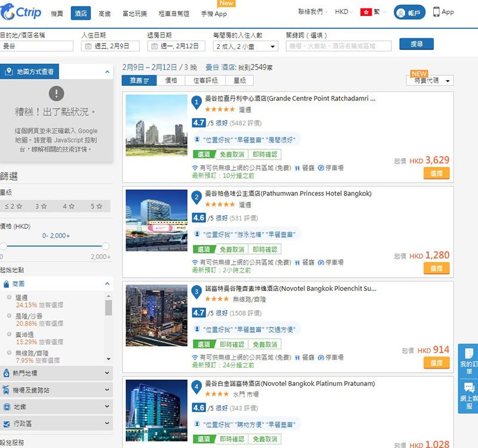The width and height of the screenshot is (478, 448).
Task: Select the 暹邏 area radio button
Action: [x=10, y=297]
